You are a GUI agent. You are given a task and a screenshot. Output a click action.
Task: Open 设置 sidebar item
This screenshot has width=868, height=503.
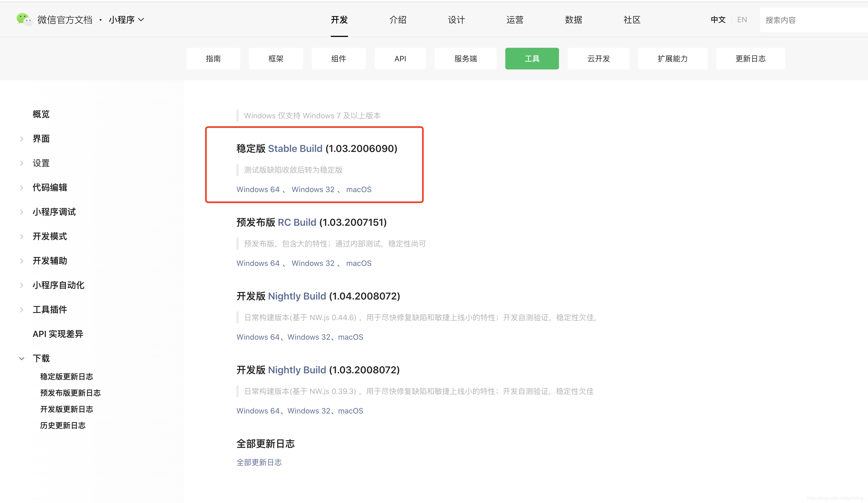[41, 163]
